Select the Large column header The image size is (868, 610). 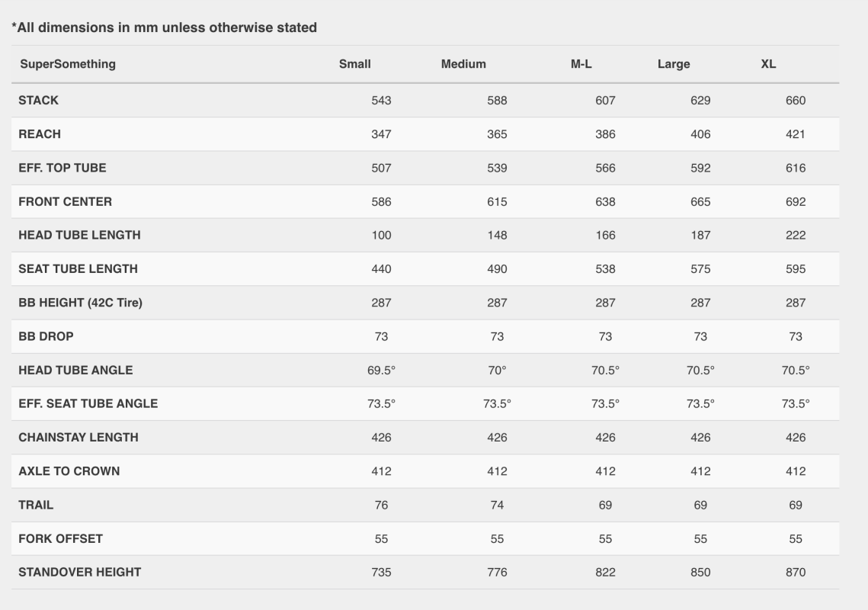pos(674,64)
